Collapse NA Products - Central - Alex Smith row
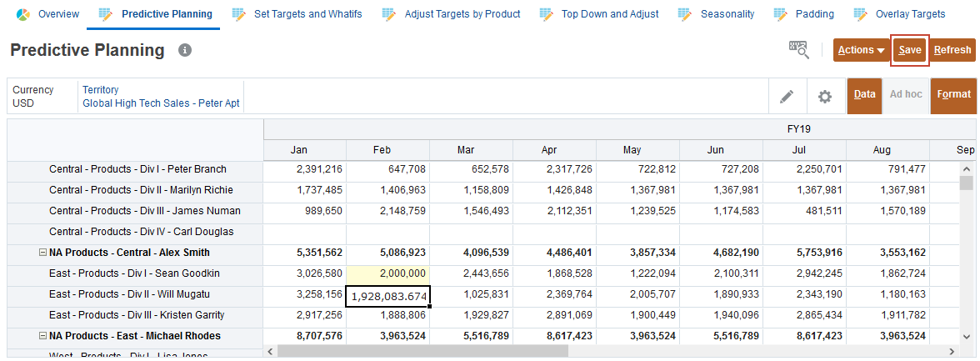980x361 pixels. (x=43, y=253)
